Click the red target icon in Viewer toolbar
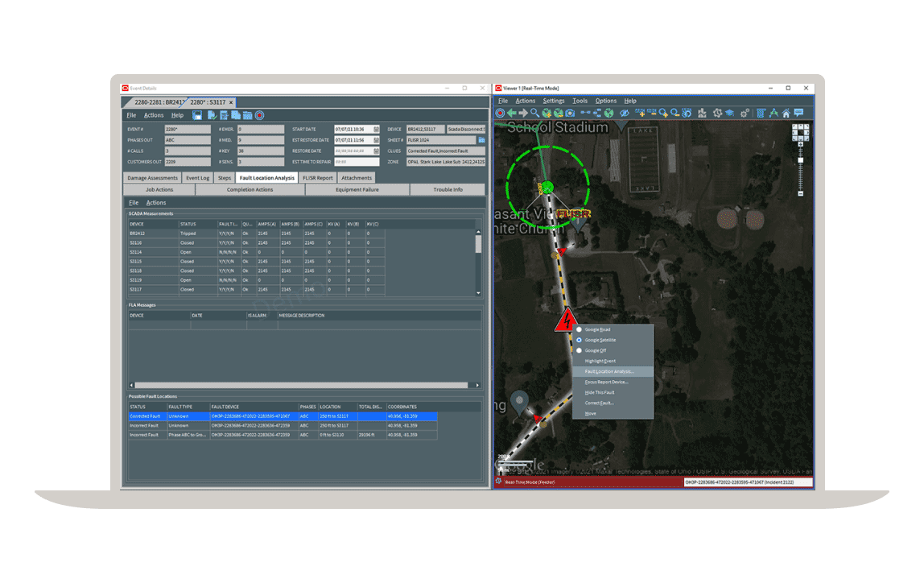Viewport: 924px width, 583px height. (500, 114)
